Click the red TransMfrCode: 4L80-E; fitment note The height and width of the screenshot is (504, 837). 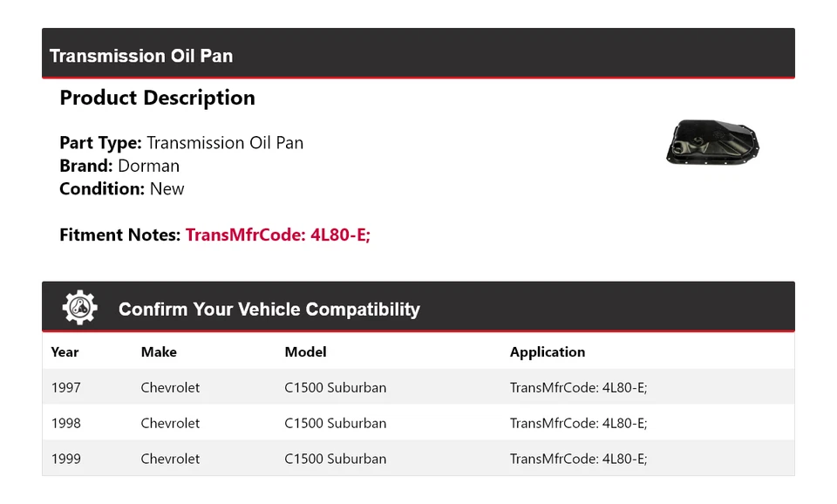(x=277, y=235)
